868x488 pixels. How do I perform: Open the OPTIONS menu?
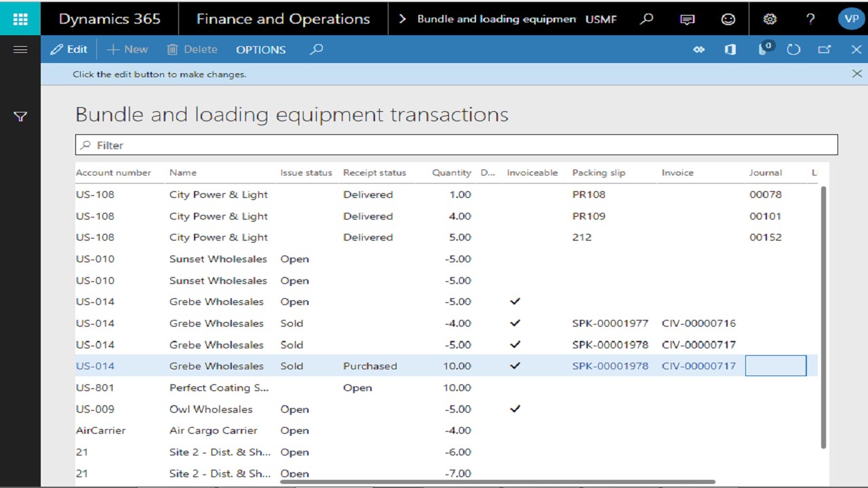(260, 49)
